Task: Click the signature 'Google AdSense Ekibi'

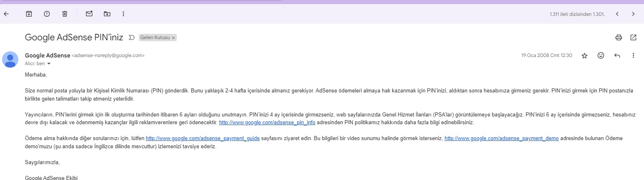Action: pyautogui.click(x=51, y=178)
